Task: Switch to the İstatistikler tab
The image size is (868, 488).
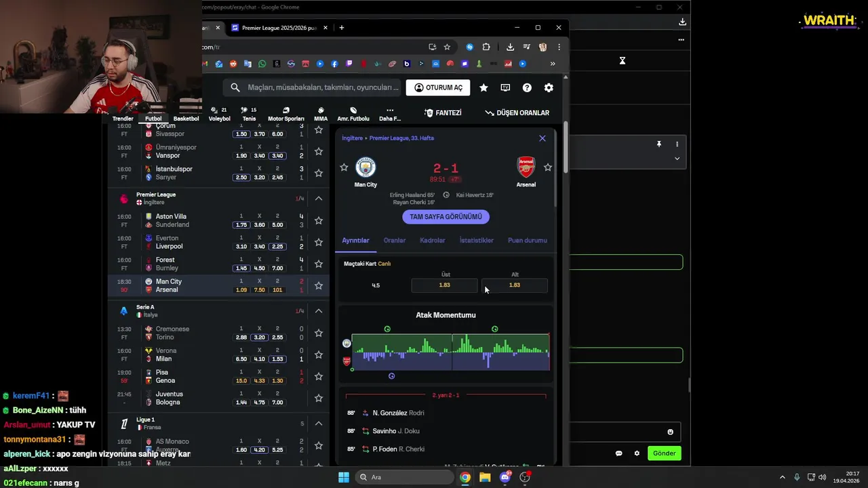Action: pos(476,240)
